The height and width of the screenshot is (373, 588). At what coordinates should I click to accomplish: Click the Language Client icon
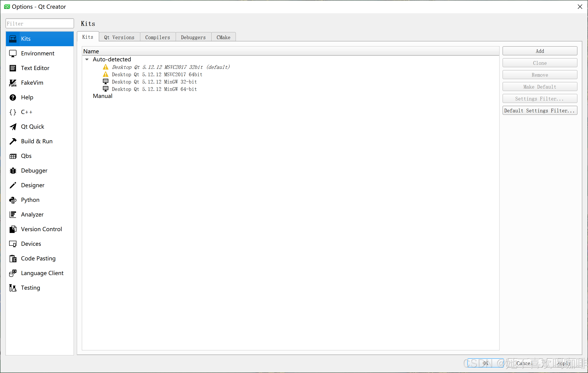point(13,273)
